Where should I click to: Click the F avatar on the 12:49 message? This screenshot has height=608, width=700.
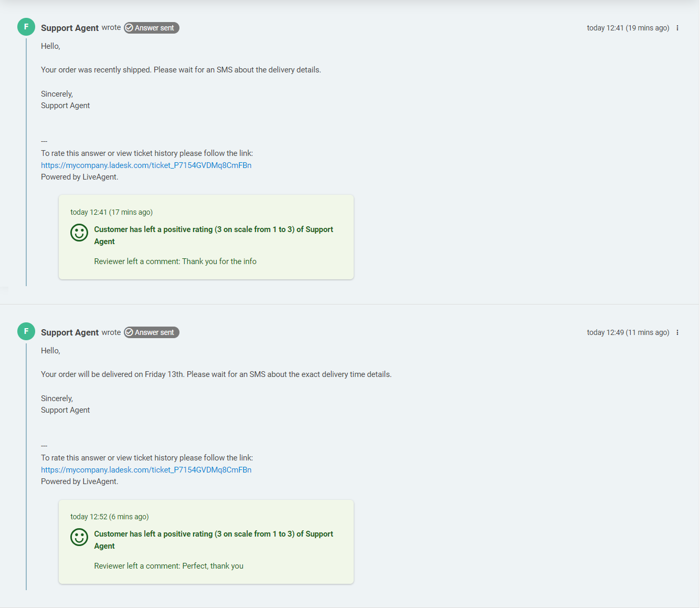(x=26, y=331)
